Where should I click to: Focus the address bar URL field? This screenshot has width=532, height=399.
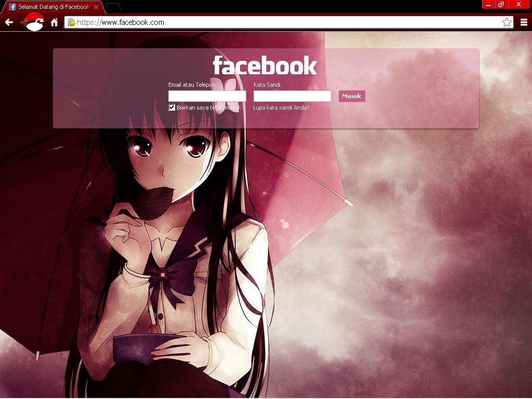288,22
